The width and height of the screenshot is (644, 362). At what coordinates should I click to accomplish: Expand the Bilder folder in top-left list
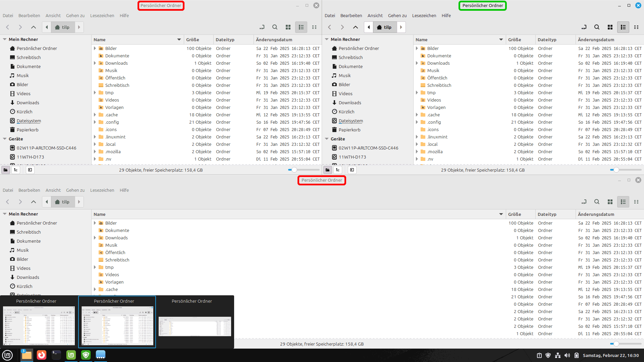95,48
